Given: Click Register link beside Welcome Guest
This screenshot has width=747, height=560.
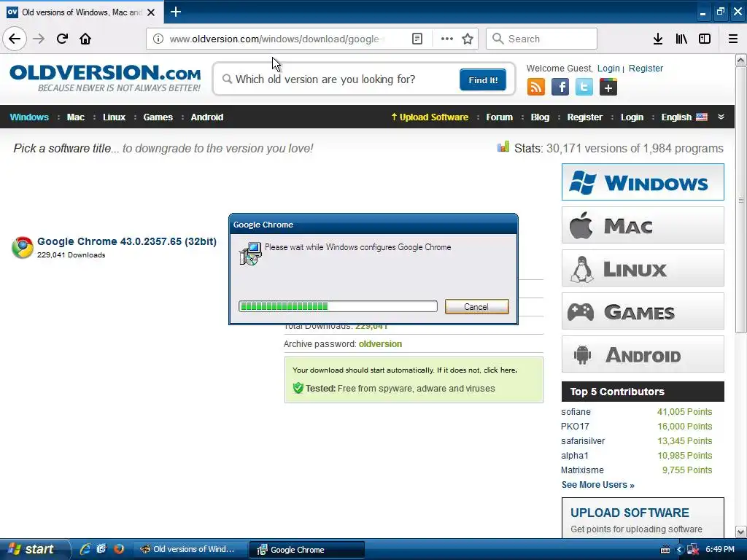Looking at the screenshot, I should click(646, 68).
